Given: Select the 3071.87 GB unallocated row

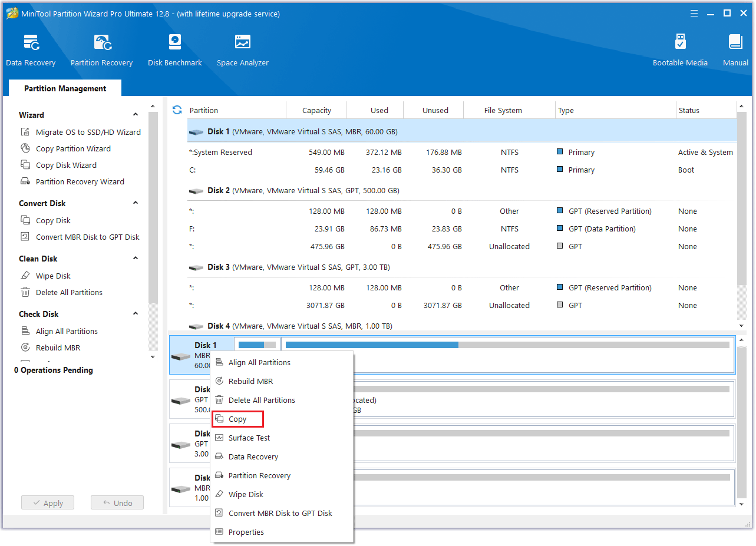Looking at the screenshot, I should (462, 305).
